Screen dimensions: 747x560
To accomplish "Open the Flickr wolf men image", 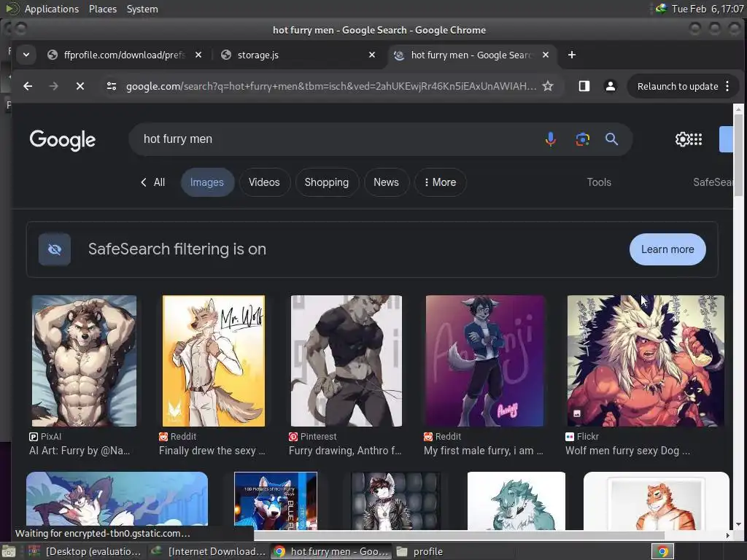I will pos(645,360).
